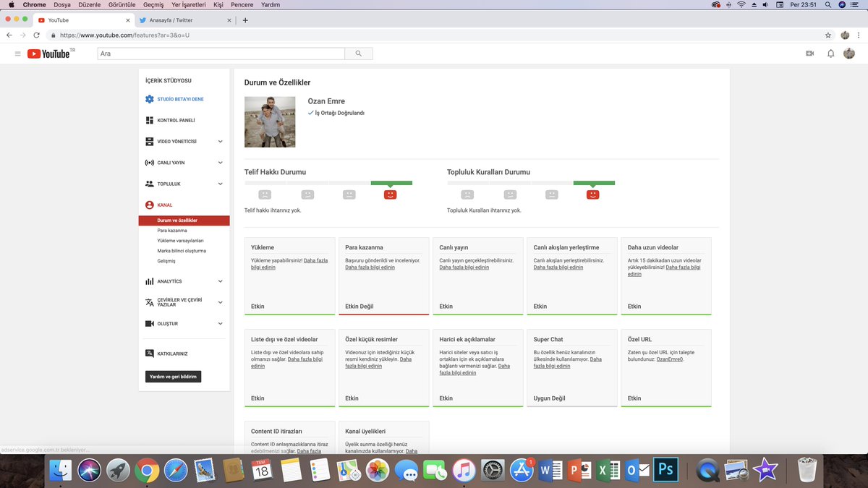Open the Wi-Fi status menu
868x488 pixels.
[x=741, y=4]
